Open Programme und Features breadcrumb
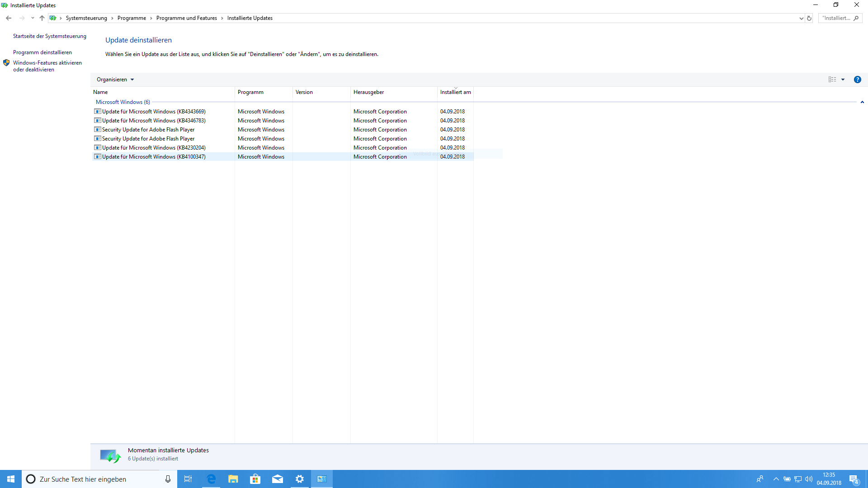 pyautogui.click(x=187, y=18)
